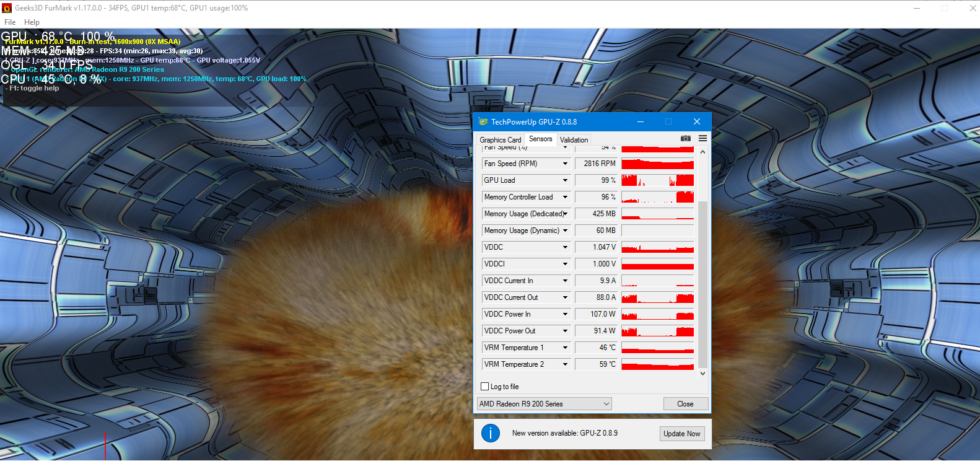980x461 pixels.
Task: Open the Fan Speed (RPM) sensor dropdown
Action: point(565,164)
